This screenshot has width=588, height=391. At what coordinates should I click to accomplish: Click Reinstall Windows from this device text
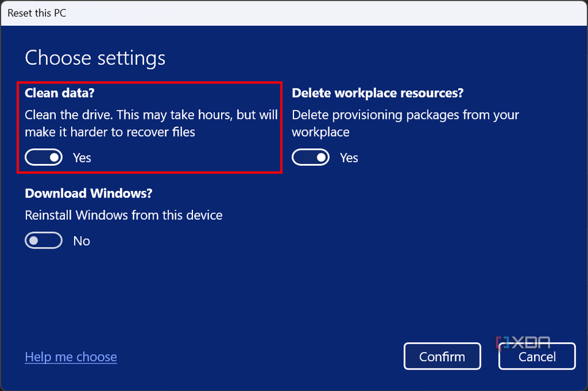point(123,215)
